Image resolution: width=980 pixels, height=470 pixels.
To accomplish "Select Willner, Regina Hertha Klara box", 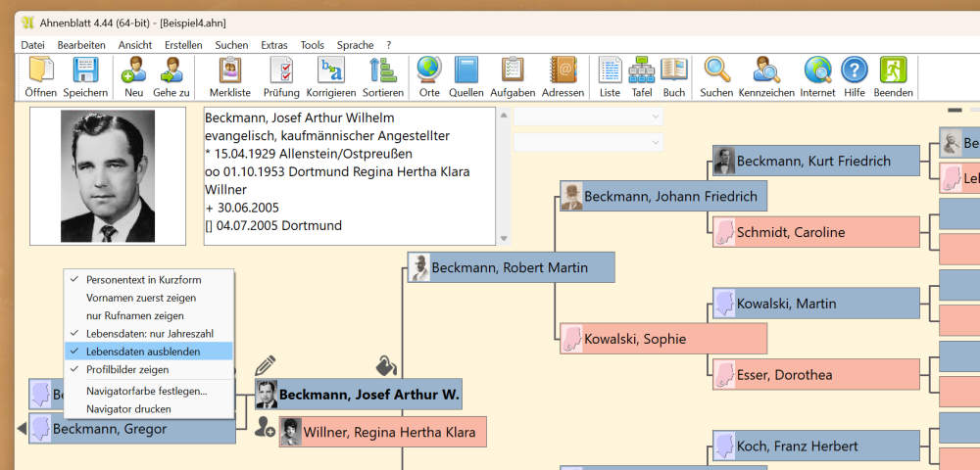I will [387, 432].
